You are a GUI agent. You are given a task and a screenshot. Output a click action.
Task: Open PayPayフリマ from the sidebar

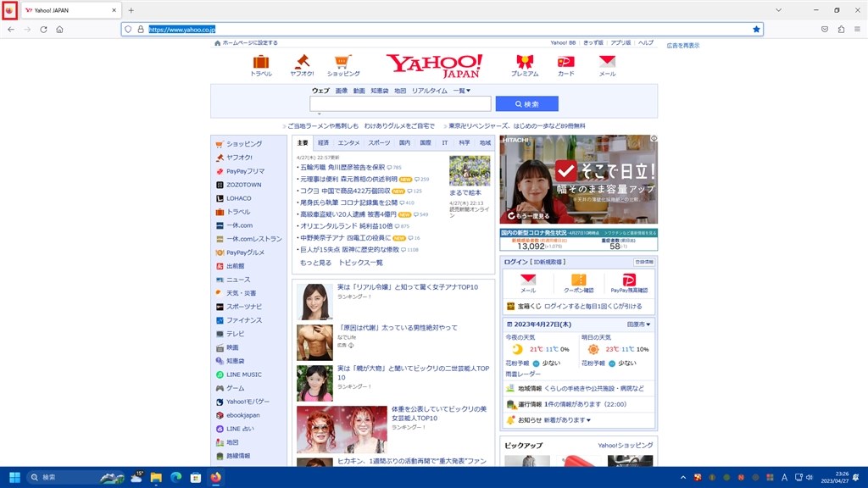pos(245,171)
